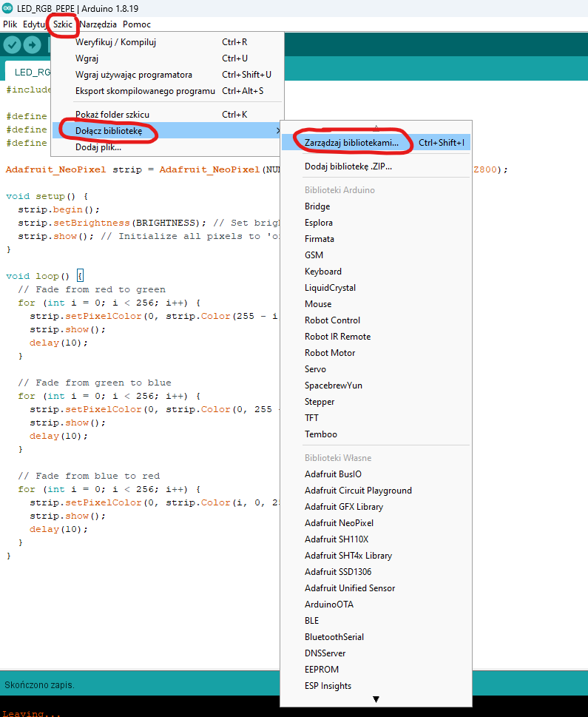Include the Adafruit SSD1306 library
The width and height of the screenshot is (588, 717).
pyautogui.click(x=376, y=572)
